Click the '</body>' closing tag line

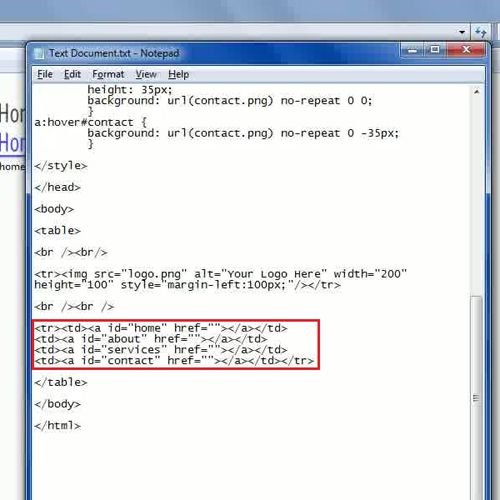[57, 404]
